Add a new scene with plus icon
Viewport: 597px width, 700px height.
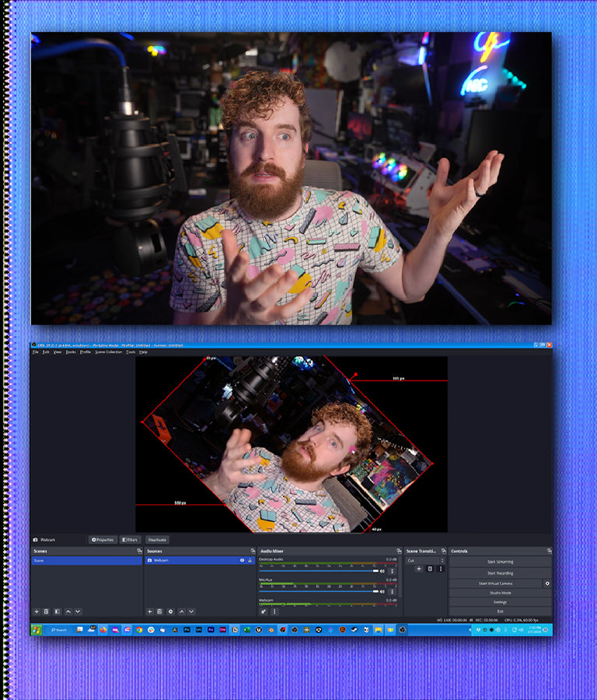[36, 612]
